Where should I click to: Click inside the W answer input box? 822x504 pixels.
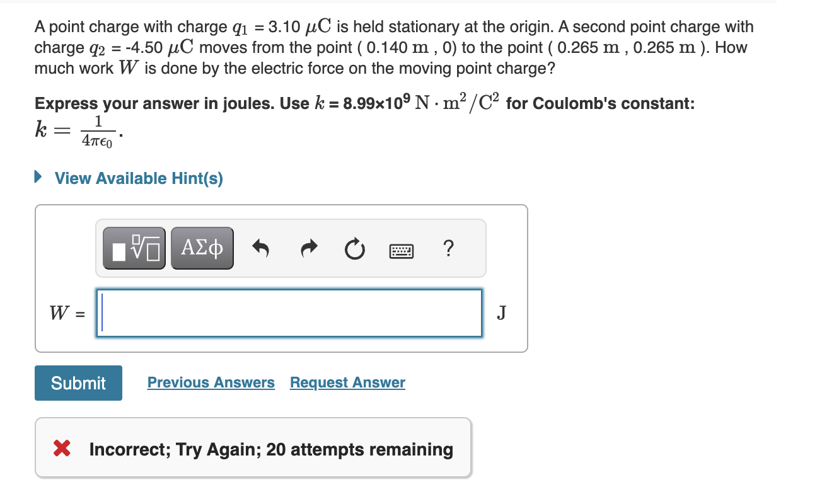coord(289,312)
